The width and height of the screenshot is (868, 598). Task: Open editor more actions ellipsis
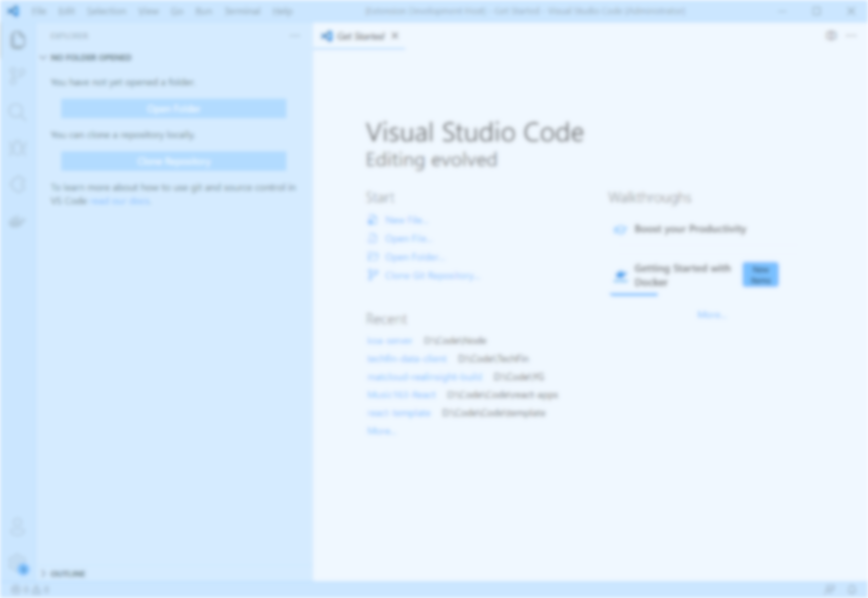point(851,36)
